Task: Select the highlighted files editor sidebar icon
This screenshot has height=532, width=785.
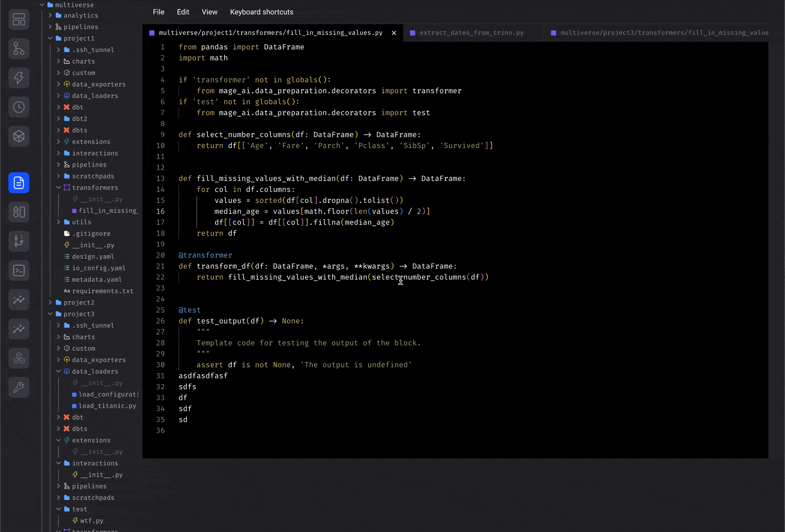Action: click(19, 183)
